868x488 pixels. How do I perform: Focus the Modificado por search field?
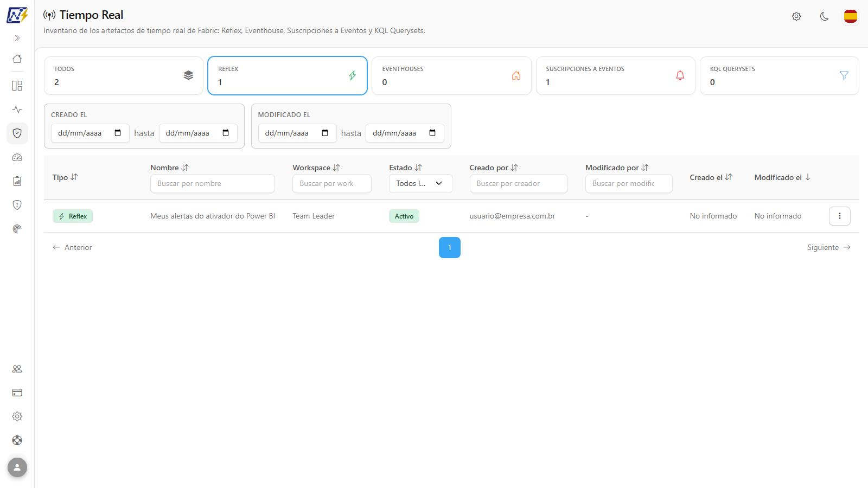[629, 183]
